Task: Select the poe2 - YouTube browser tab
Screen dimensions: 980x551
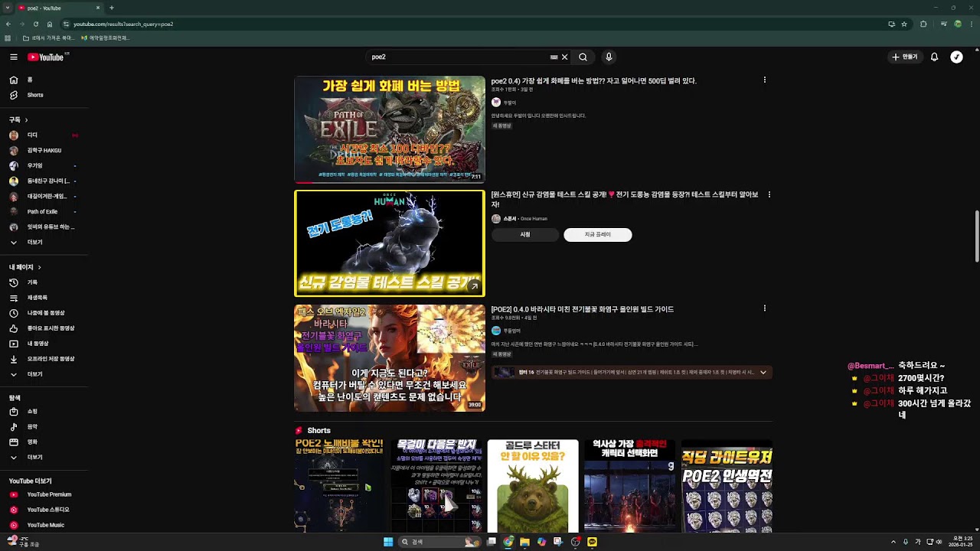Action: click(x=59, y=8)
